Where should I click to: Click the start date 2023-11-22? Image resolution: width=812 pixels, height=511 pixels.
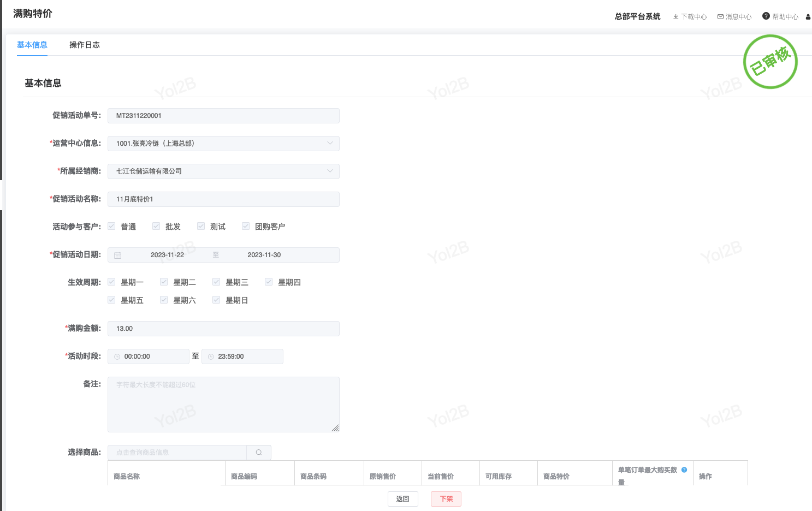[x=167, y=255]
